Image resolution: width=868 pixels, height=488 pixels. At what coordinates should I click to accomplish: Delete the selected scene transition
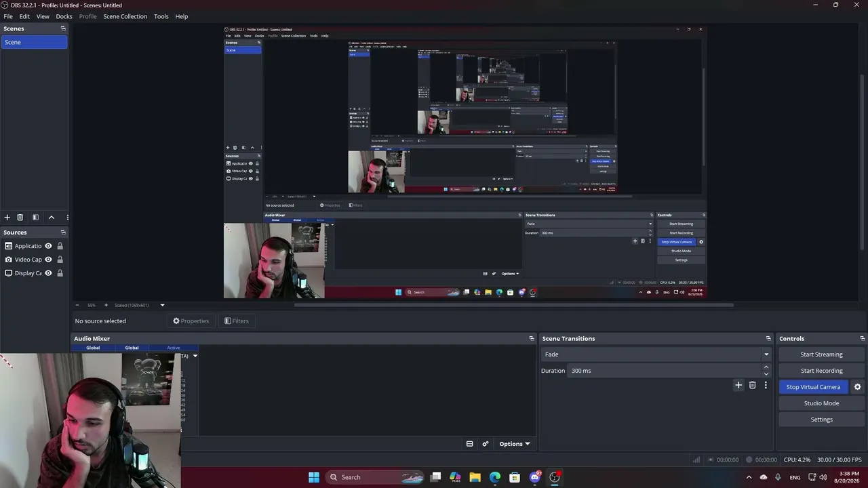[752, 385]
